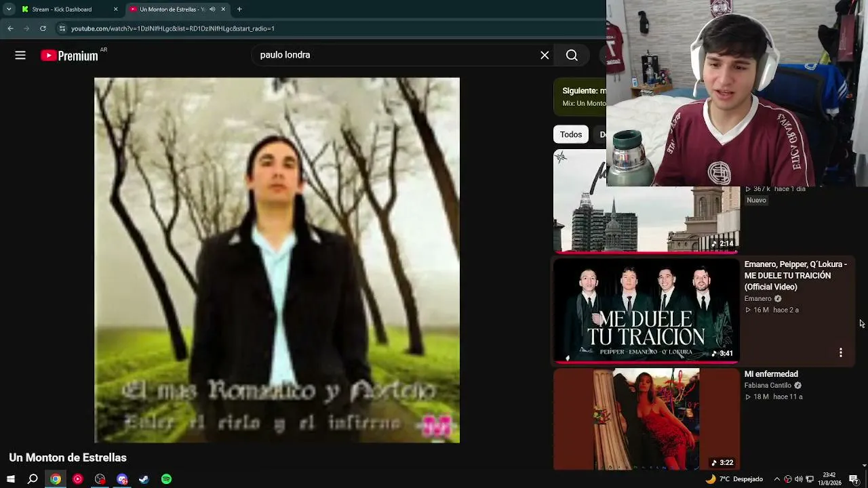This screenshot has height=488, width=868.
Task: Launch Steam from the taskbar
Action: coord(144,479)
